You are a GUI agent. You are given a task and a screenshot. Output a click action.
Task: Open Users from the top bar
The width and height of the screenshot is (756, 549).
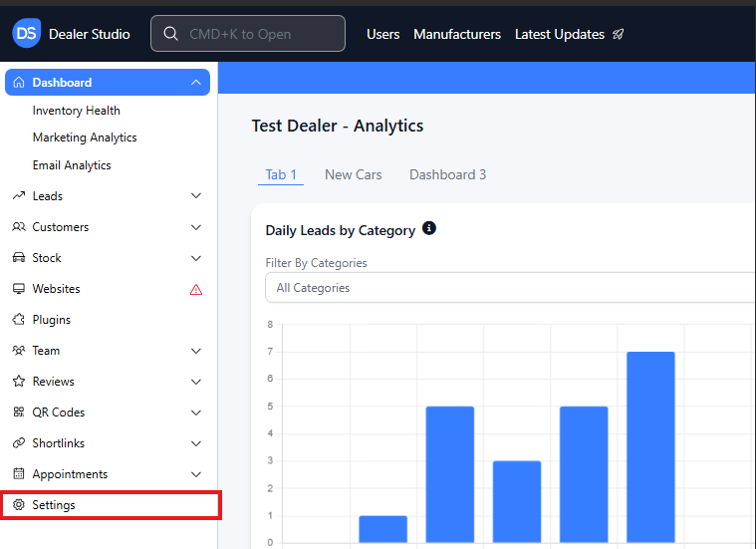click(382, 34)
